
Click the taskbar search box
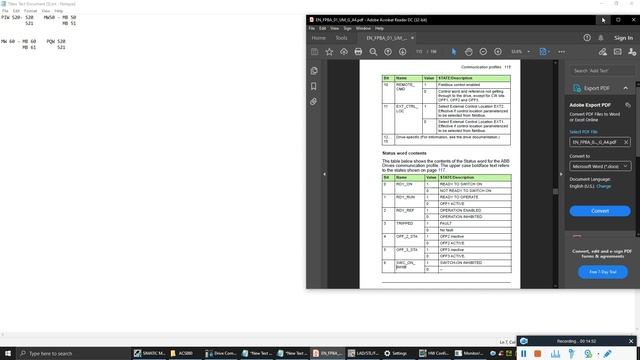pos(73,353)
